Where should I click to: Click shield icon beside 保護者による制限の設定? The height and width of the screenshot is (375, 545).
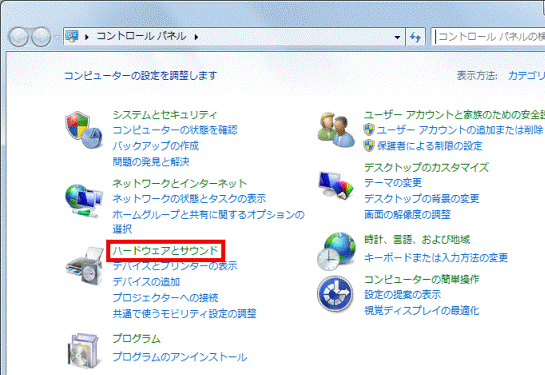pyautogui.click(x=369, y=145)
